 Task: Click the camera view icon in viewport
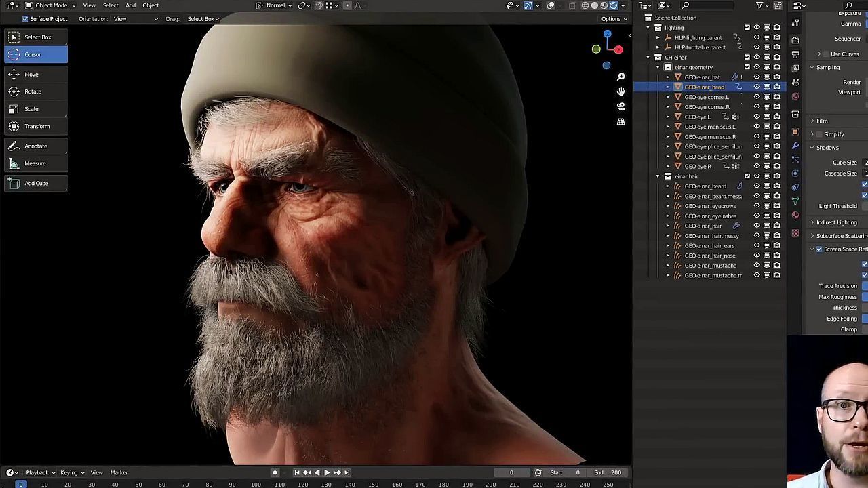(620, 106)
